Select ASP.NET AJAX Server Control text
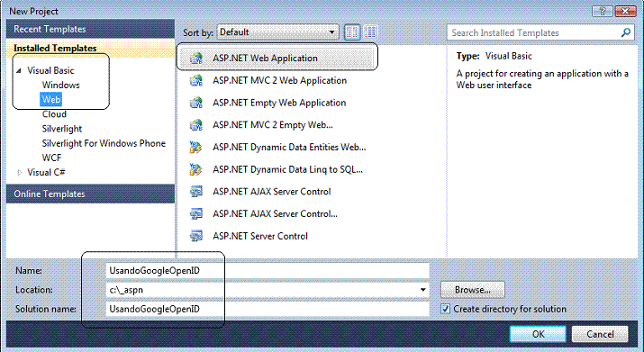Screen dimensions: 644x352 point(271,192)
